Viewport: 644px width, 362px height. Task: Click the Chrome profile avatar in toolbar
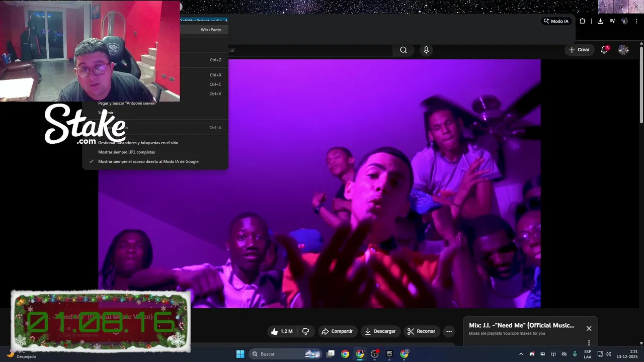[x=624, y=21]
